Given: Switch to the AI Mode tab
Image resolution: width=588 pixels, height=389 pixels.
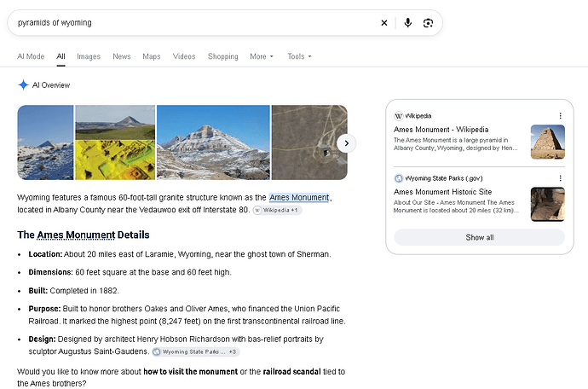Looking at the screenshot, I should (x=31, y=56).
